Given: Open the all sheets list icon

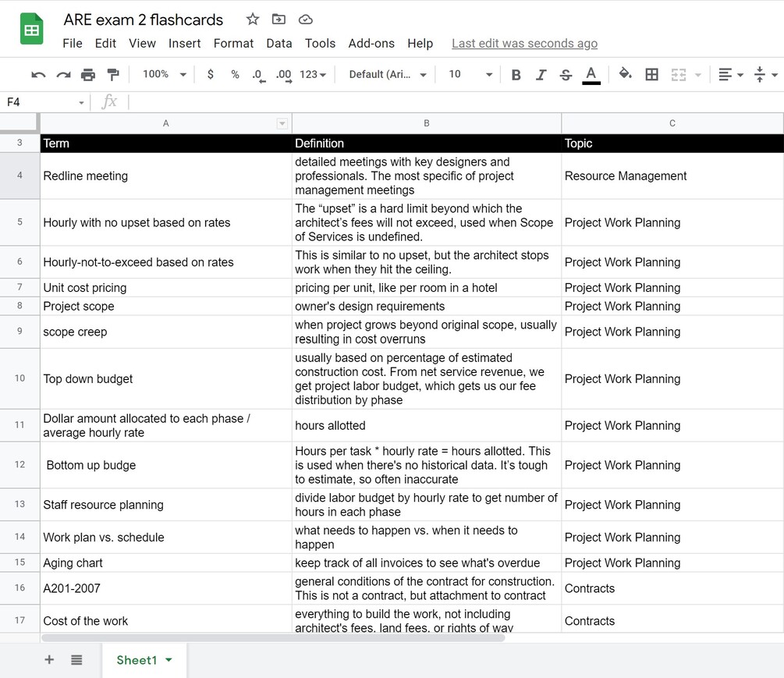Looking at the screenshot, I should click(x=76, y=660).
